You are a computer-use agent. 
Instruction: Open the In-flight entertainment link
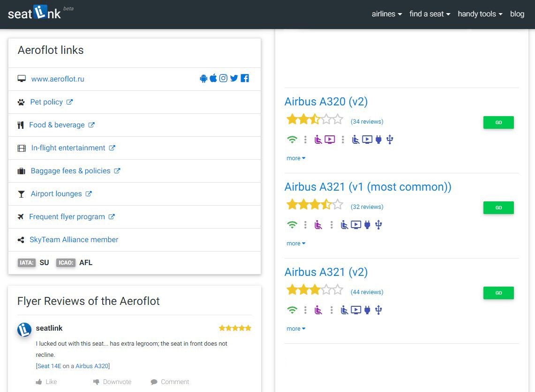pos(68,148)
